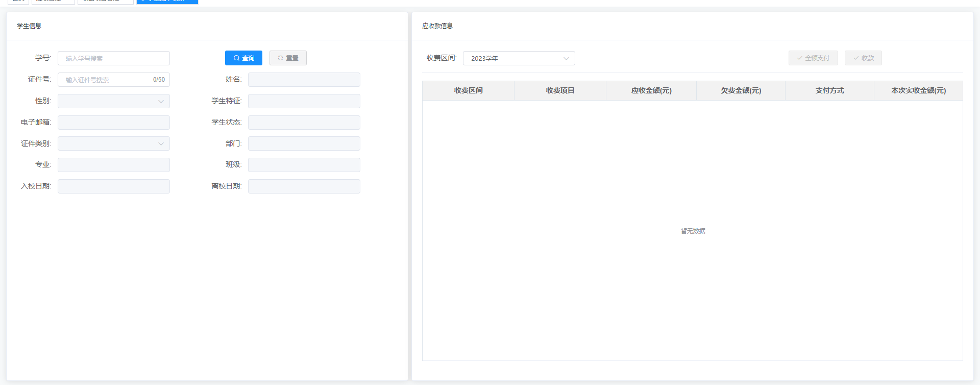
Task: Click the 专业 field
Action: click(114, 165)
